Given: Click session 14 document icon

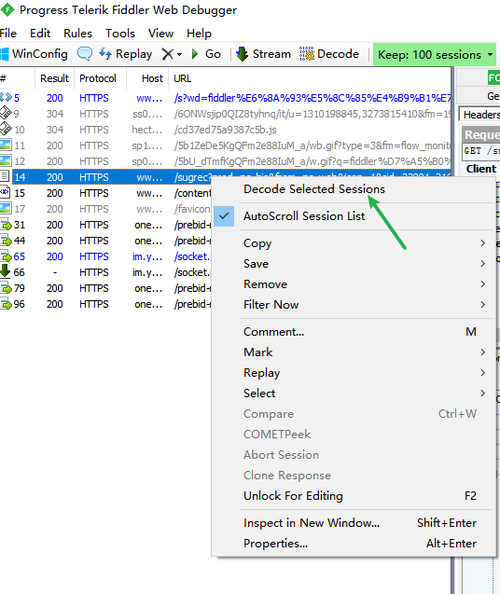Looking at the screenshot, I should 5,177.
